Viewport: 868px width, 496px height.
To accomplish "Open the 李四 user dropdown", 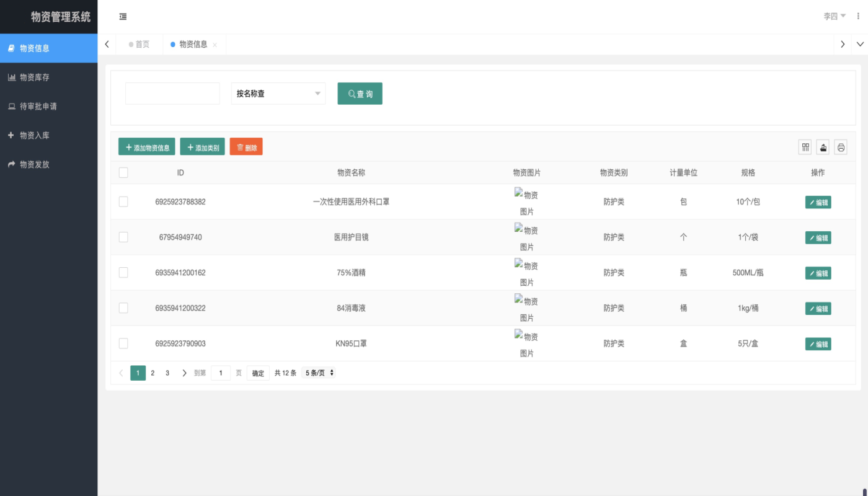I will [835, 17].
